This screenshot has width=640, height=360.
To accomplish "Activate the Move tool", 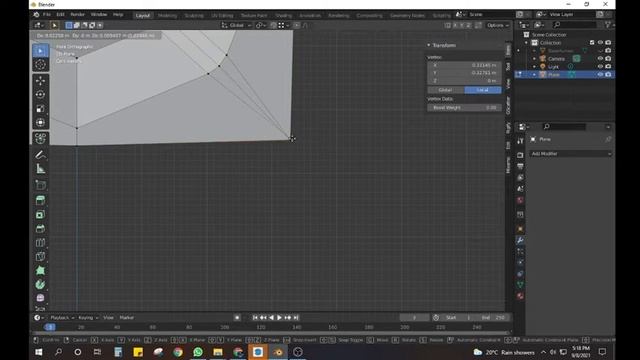I will [x=40, y=81].
